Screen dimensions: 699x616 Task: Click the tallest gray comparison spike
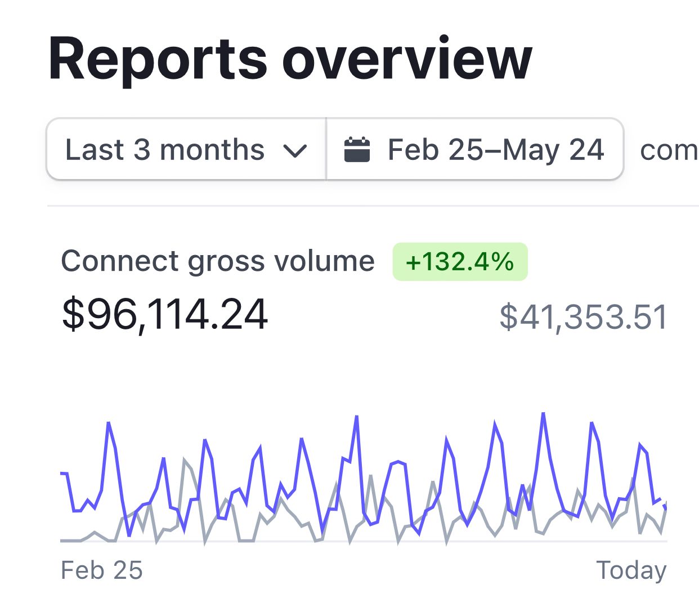coord(185,460)
